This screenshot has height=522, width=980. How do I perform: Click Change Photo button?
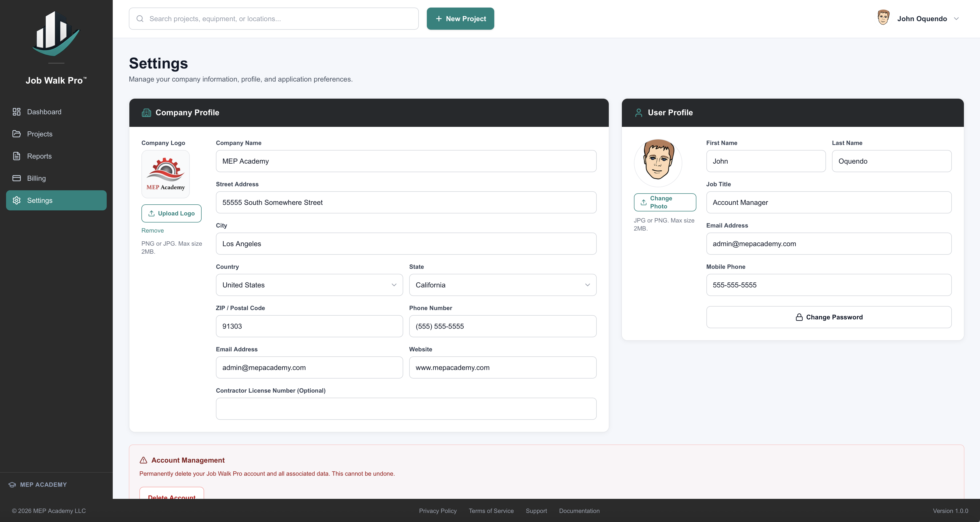[665, 202]
